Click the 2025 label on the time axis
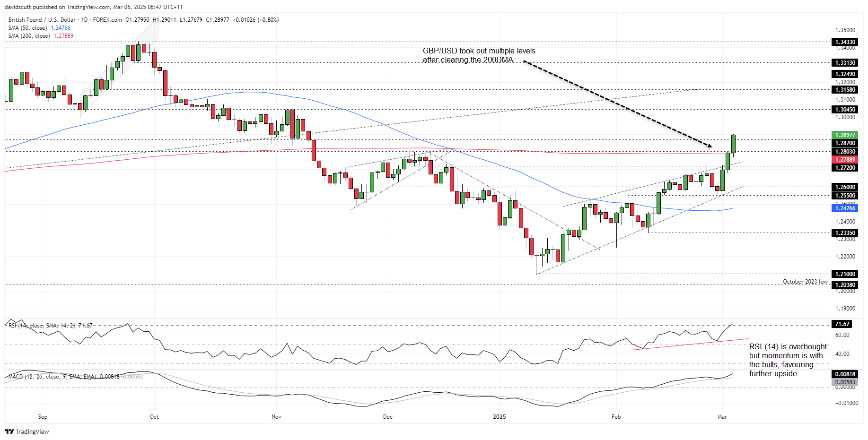The image size is (868, 440). (500, 417)
